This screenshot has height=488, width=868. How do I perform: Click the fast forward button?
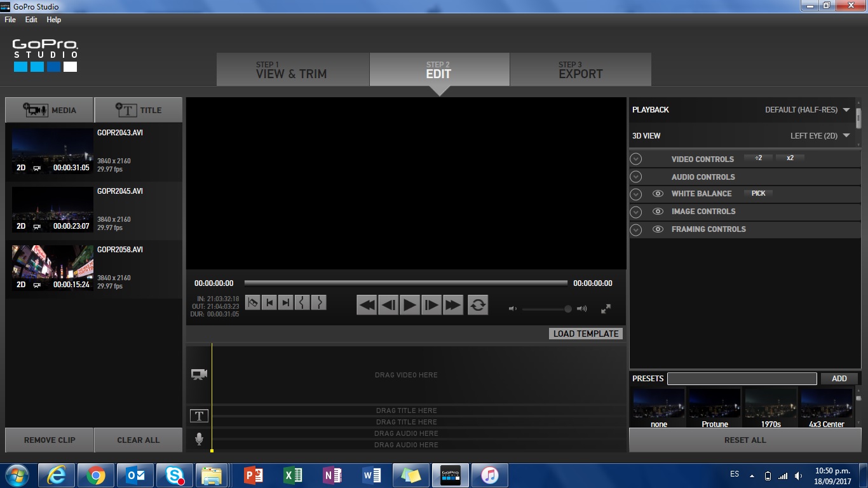[453, 305]
